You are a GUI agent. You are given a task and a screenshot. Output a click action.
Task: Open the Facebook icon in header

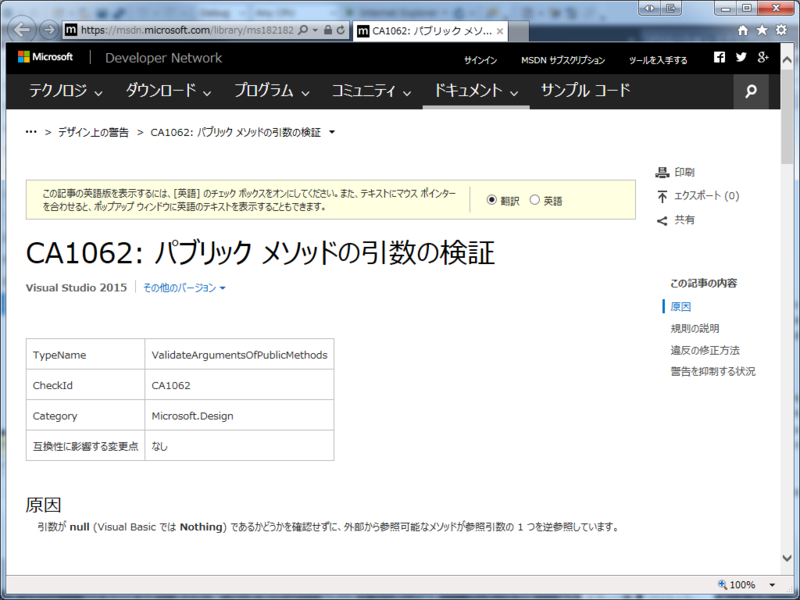[719, 57]
